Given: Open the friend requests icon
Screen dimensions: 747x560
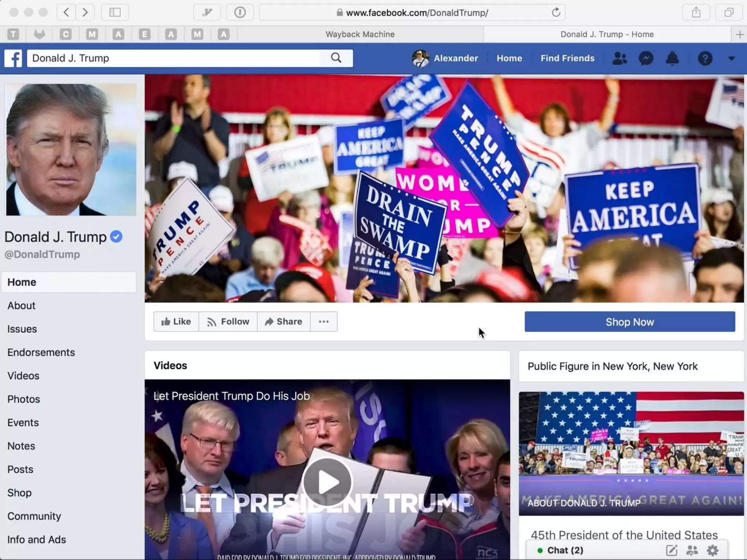Looking at the screenshot, I should click(x=619, y=58).
